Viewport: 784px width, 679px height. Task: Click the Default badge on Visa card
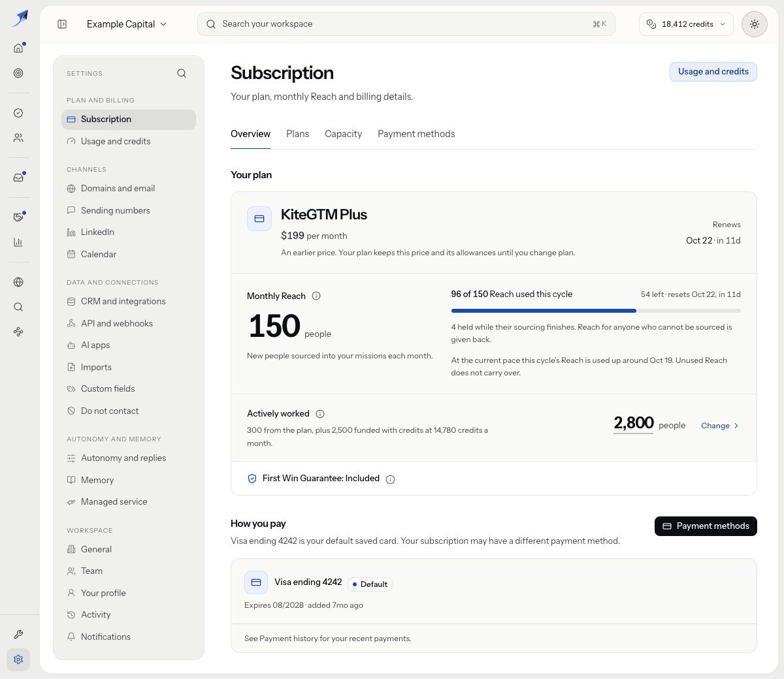pos(370,584)
